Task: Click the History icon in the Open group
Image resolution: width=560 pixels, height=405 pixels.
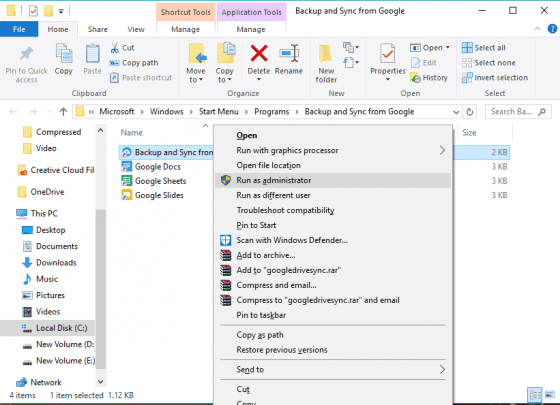Action: click(415, 78)
